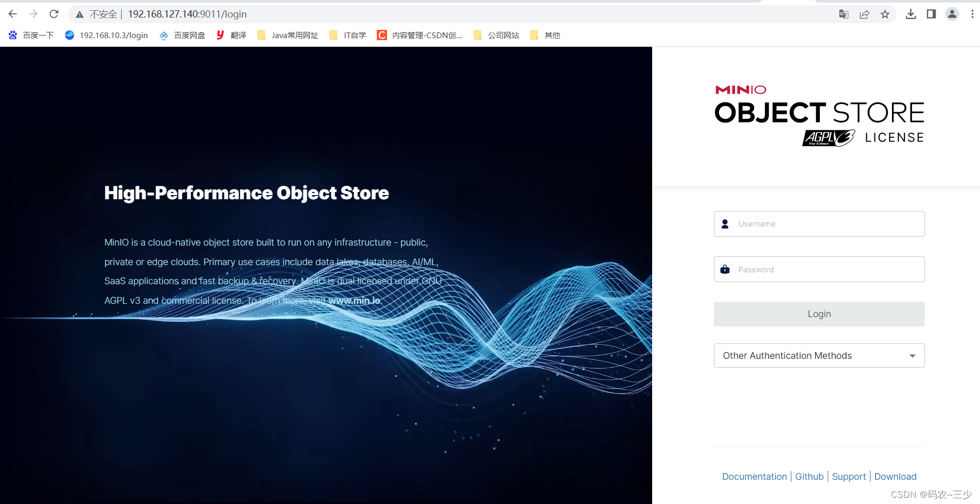Open the 百度一下 bookmark
This screenshot has width=980, height=504.
click(x=31, y=35)
